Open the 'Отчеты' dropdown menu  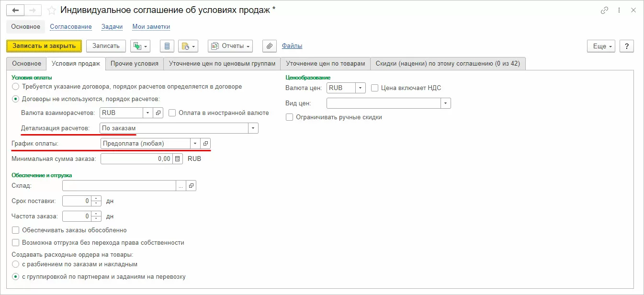pyautogui.click(x=230, y=46)
